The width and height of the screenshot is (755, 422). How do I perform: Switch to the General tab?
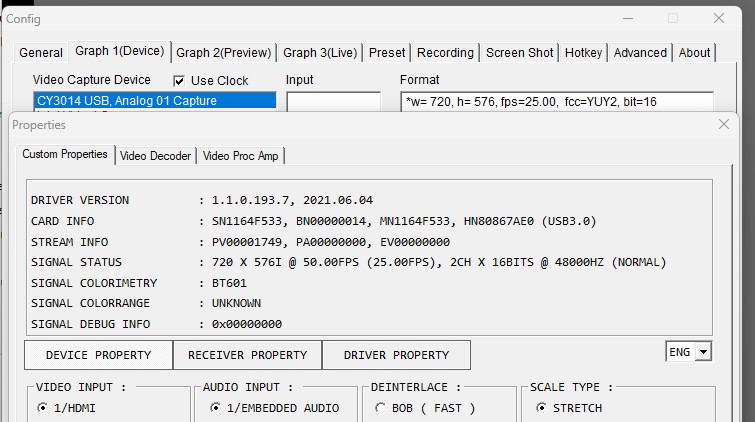point(41,53)
